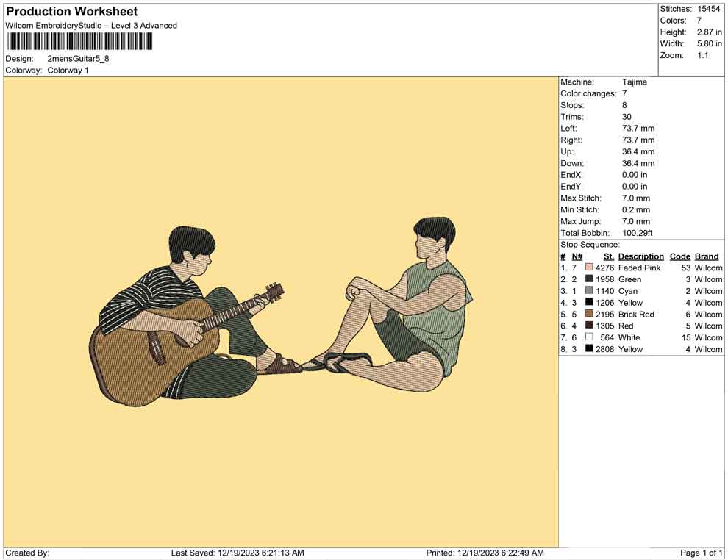Click the Color changes value 7
Image resolution: width=728 pixels, height=560 pixels.
pos(624,94)
